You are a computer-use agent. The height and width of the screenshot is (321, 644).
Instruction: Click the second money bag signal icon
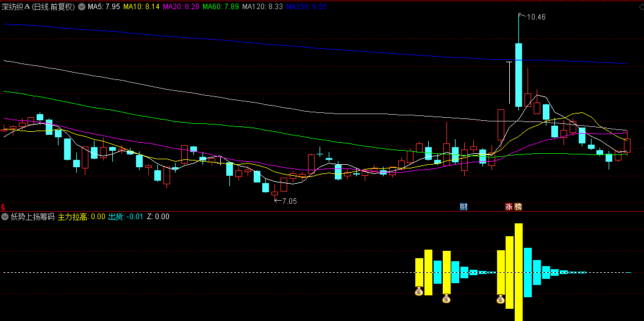tap(446, 299)
